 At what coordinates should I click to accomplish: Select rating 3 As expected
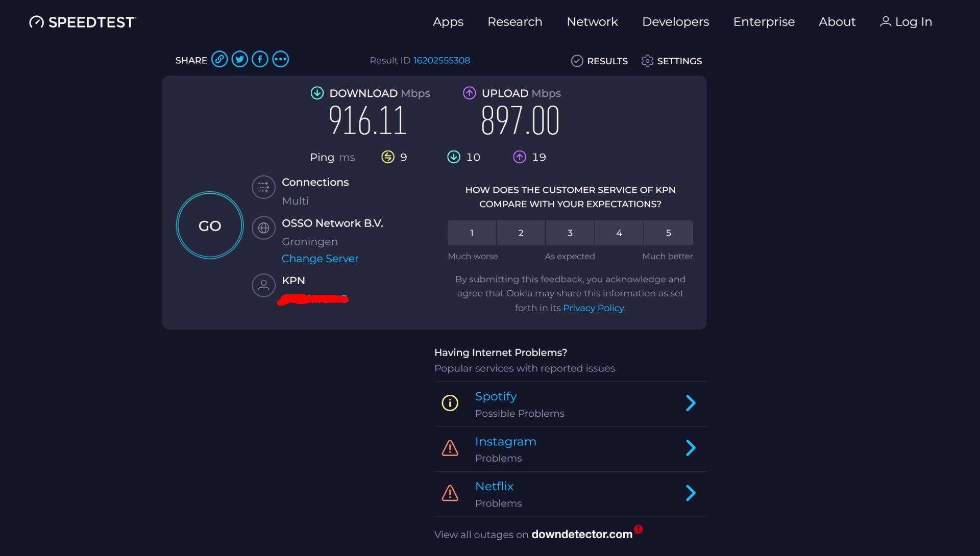pyautogui.click(x=570, y=233)
